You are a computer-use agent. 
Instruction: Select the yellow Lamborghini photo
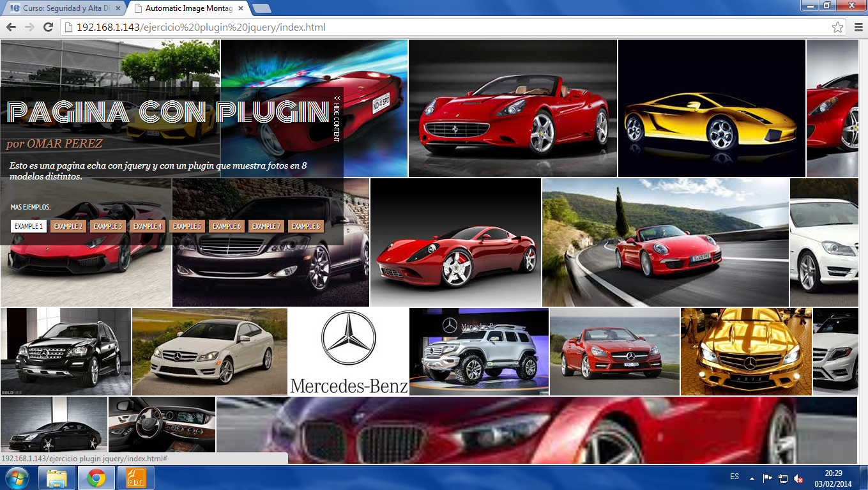(x=712, y=109)
